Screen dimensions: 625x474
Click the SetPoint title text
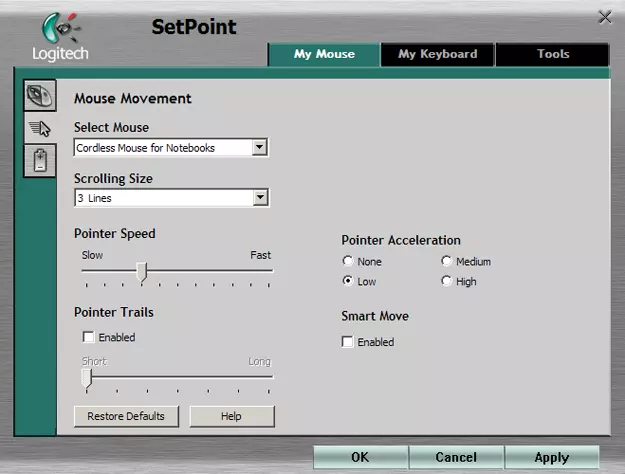pos(194,27)
